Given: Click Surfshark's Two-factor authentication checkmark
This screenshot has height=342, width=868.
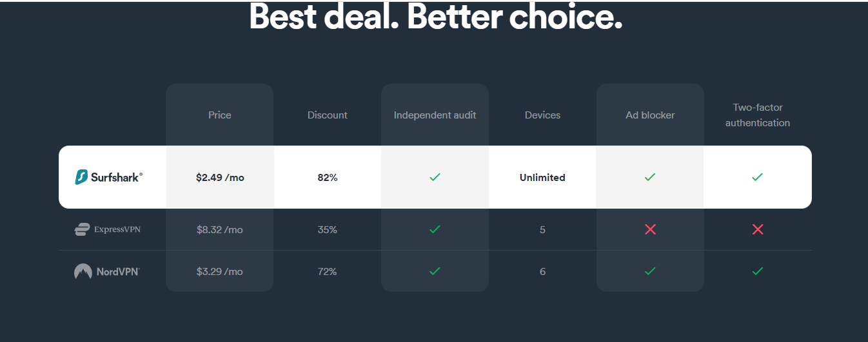Looking at the screenshot, I should click(x=758, y=177).
